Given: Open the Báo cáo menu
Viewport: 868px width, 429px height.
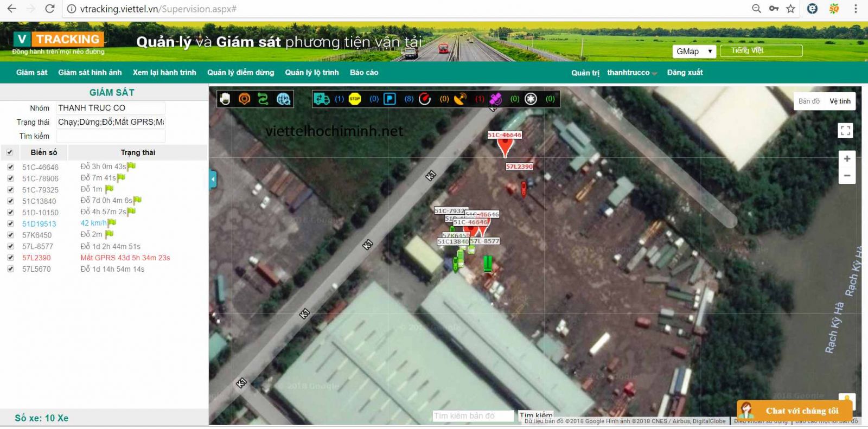Looking at the screenshot, I should coord(363,73).
